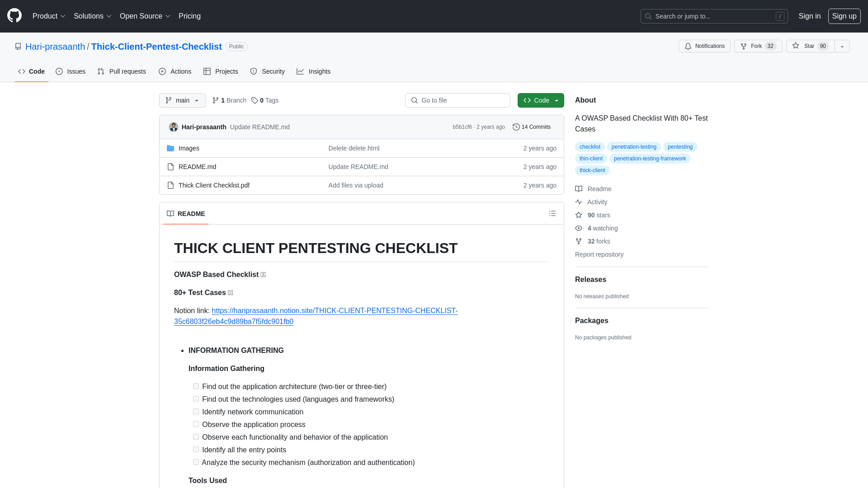Open the Thick Client Checklist.pdf file
Viewport: 868px width, 488px height.
tap(214, 185)
